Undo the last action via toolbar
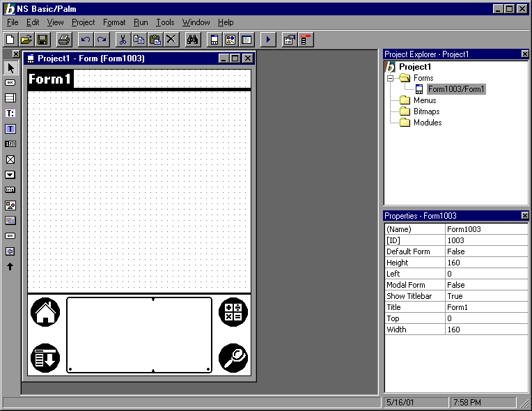 [86, 40]
